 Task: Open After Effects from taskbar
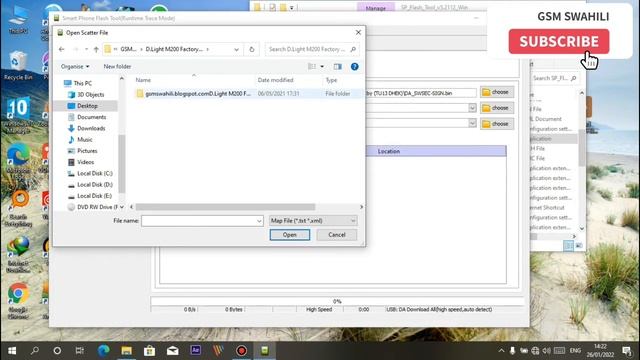click(196, 350)
